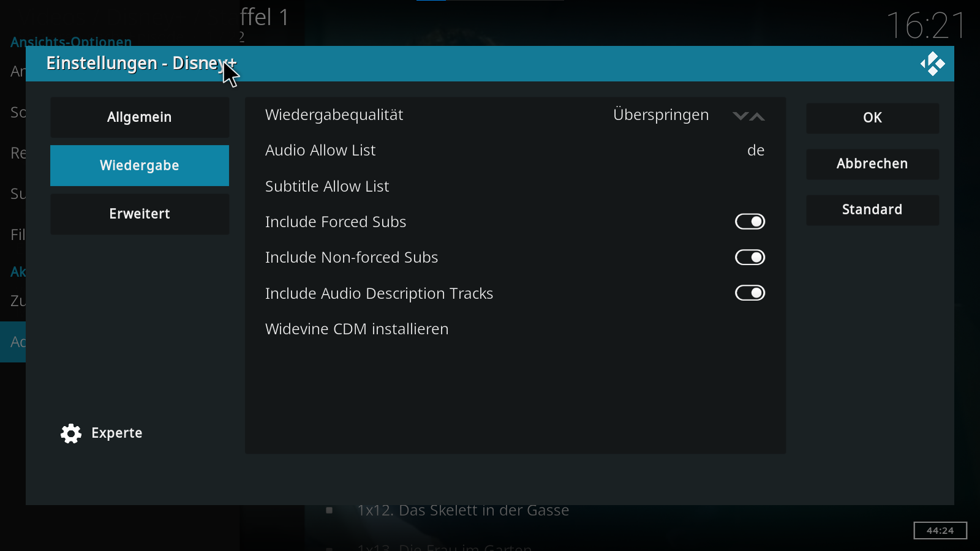Toggle Include Non-forced Subs switch
Viewport: 980px width, 551px height.
click(x=750, y=257)
